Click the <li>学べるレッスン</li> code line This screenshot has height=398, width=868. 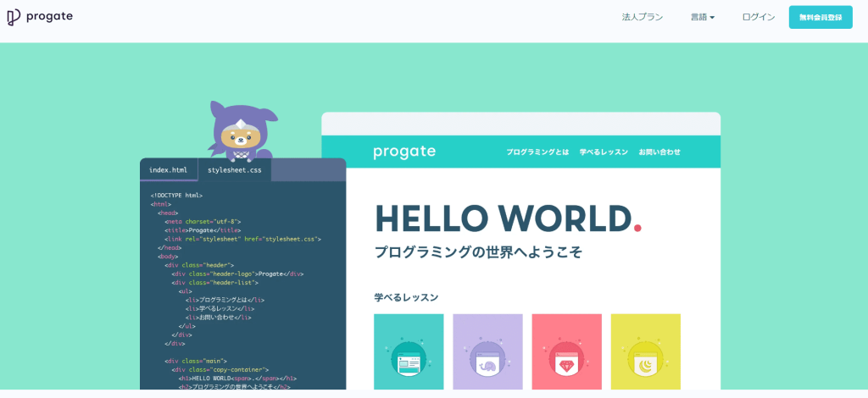(220, 309)
